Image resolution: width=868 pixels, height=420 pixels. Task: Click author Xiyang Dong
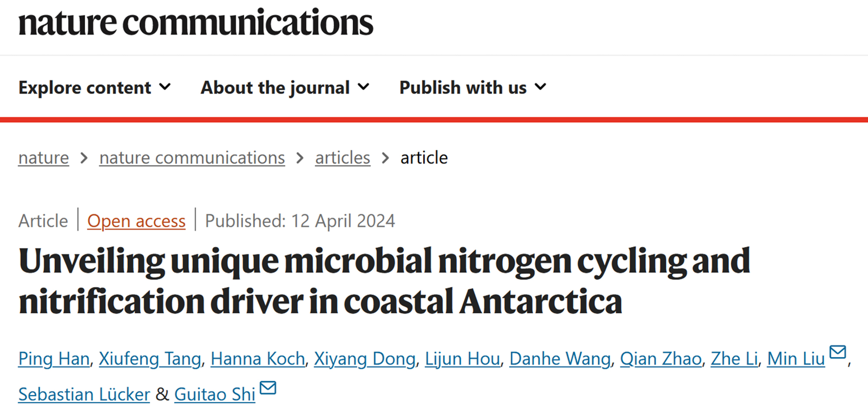365,359
